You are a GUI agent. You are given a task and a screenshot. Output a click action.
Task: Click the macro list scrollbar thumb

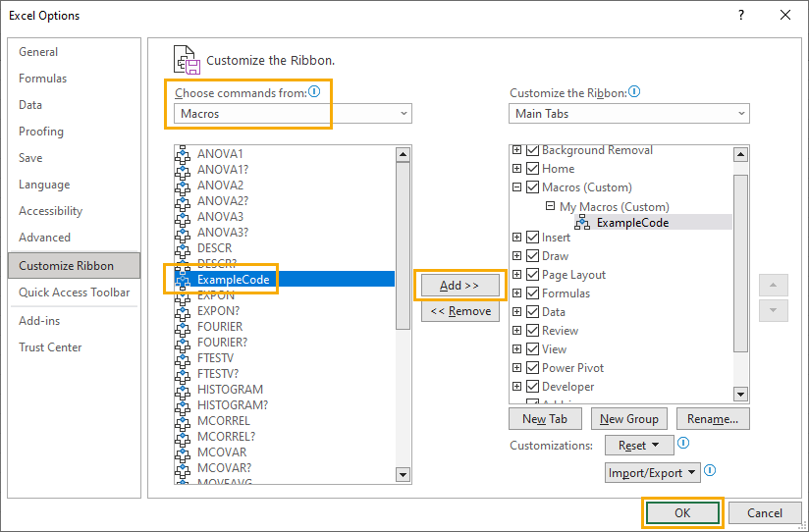[403, 245]
